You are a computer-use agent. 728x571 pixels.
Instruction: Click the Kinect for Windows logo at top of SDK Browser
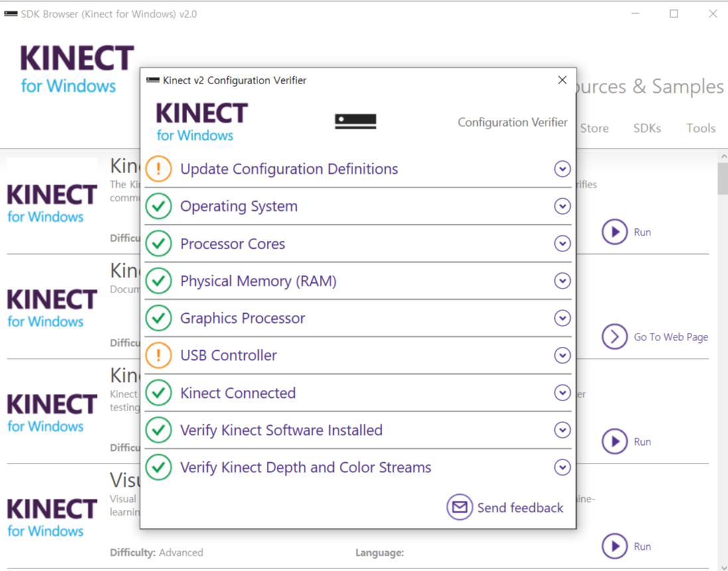77,69
